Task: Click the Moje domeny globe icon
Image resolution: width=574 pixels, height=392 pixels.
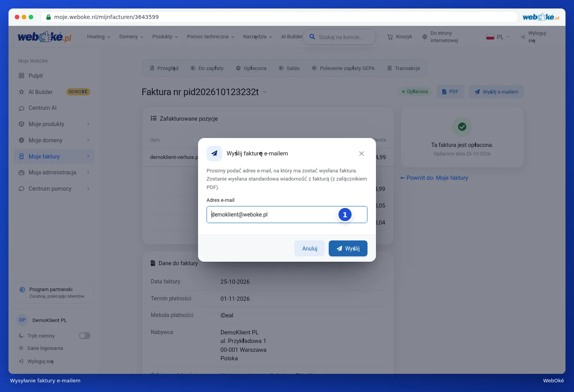Action: (21, 140)
